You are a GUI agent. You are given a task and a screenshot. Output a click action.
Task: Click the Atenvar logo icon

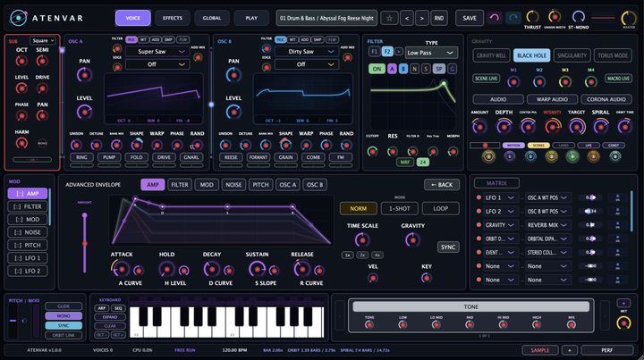click(x=18, y=18)
